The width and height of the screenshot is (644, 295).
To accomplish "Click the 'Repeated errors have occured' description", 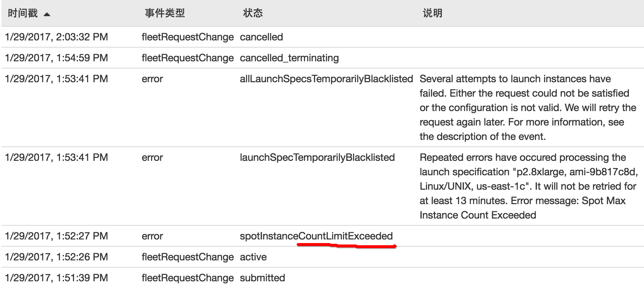I will (527, 186).
